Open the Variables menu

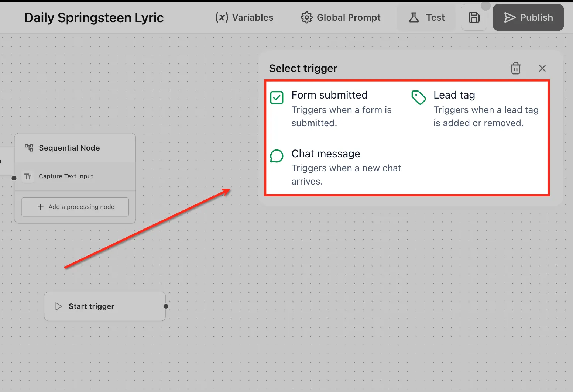pos(244,17)
